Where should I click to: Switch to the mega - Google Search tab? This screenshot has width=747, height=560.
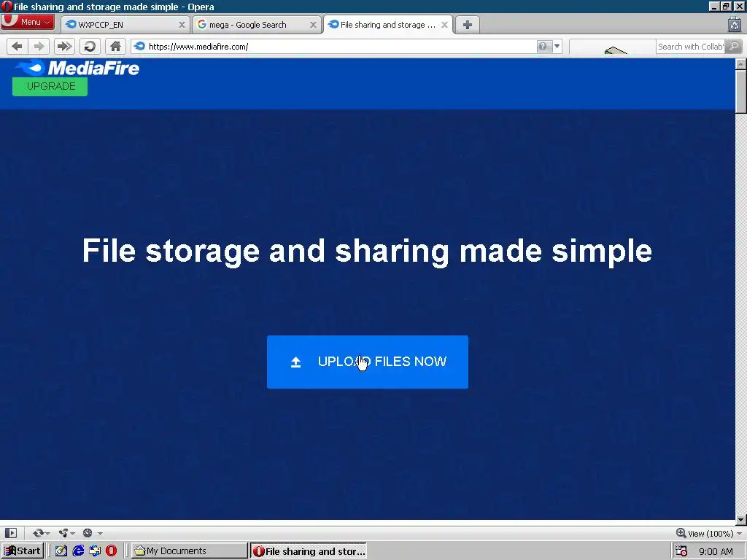tap(256, 25)
